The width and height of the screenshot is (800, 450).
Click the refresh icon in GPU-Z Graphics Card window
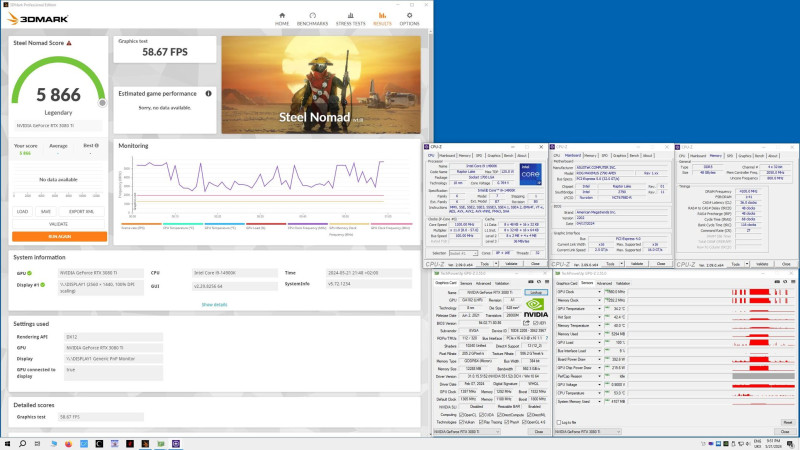pyautogui.click(x=539, y=282)
